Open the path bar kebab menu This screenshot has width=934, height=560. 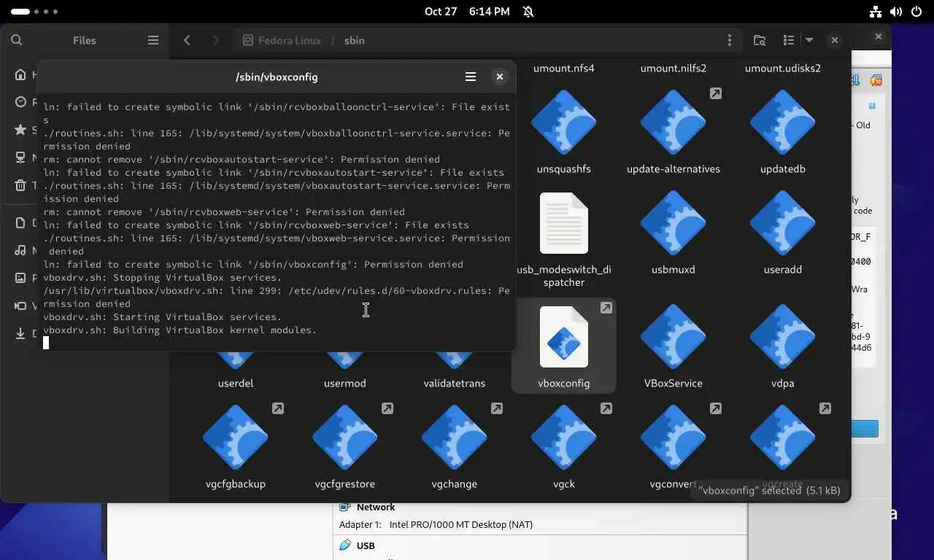pyautogui.click(x=730, y=40)
